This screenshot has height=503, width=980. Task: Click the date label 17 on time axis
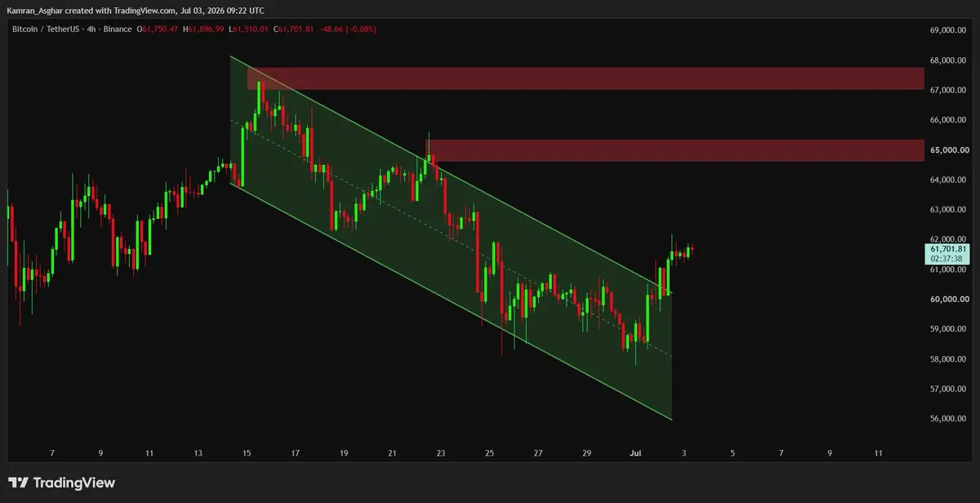296,452
